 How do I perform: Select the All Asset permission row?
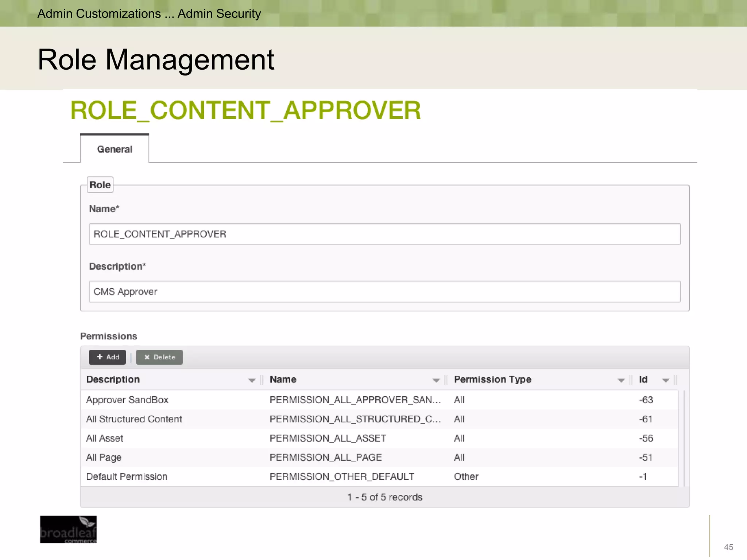(x=379, y=438)
